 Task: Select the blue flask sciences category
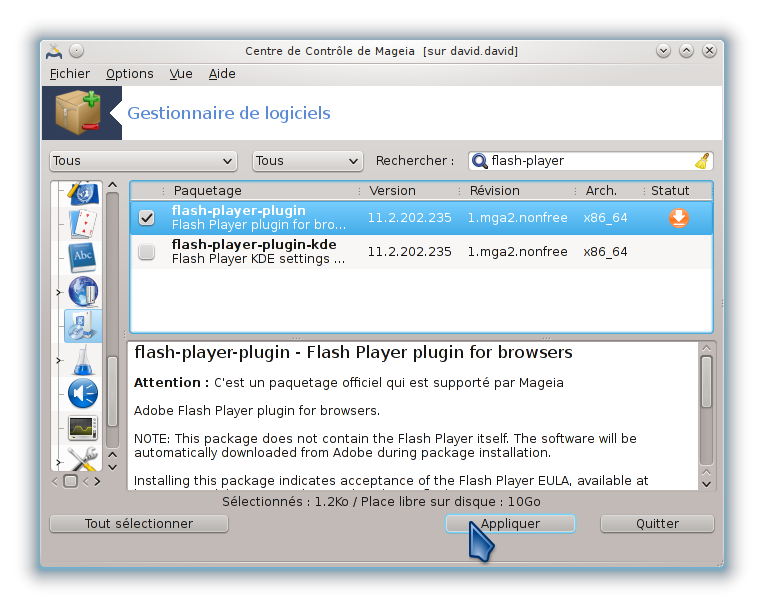tap(83, 360)
